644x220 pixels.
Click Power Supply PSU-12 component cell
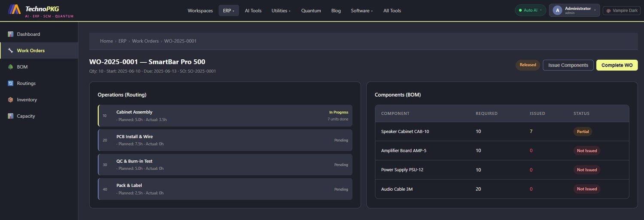click(x=402, y=170)
